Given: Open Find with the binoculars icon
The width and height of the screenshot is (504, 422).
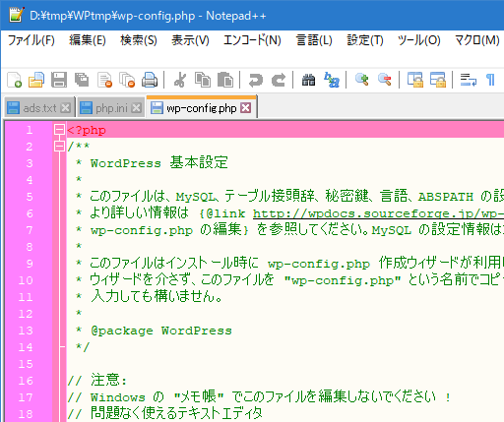Looking at the screenshot, I should click(x=308, y=80).
